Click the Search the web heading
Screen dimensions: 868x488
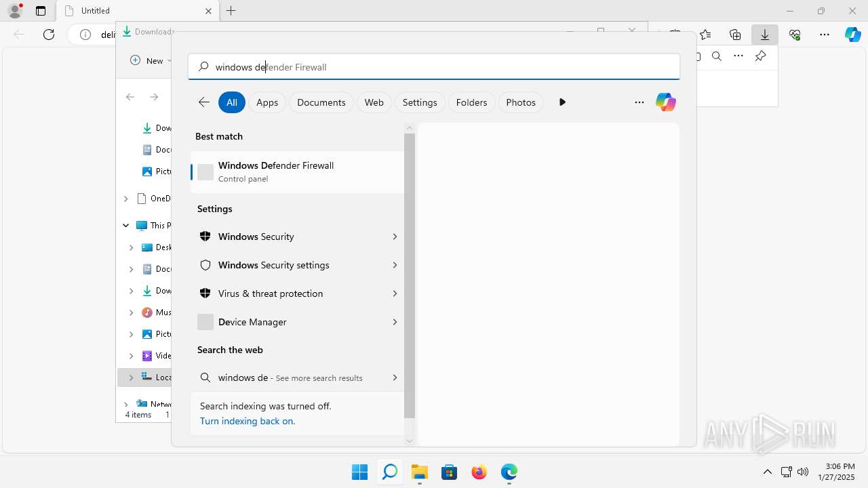point(230,350)
